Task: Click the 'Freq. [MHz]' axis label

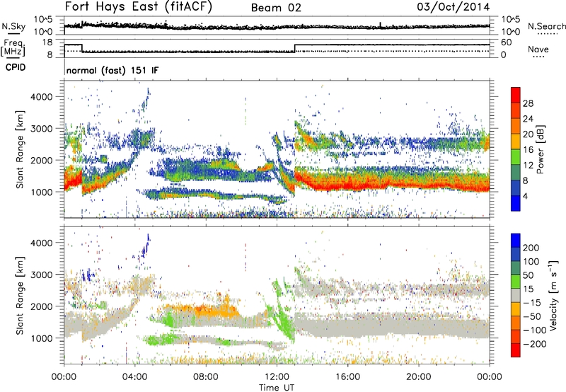Action: coord(13,48)
